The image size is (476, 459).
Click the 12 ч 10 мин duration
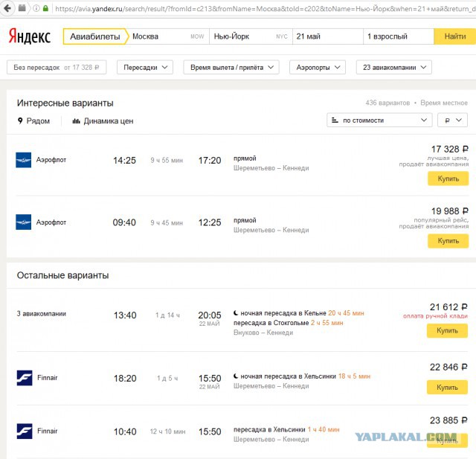[x=167, y=431]
